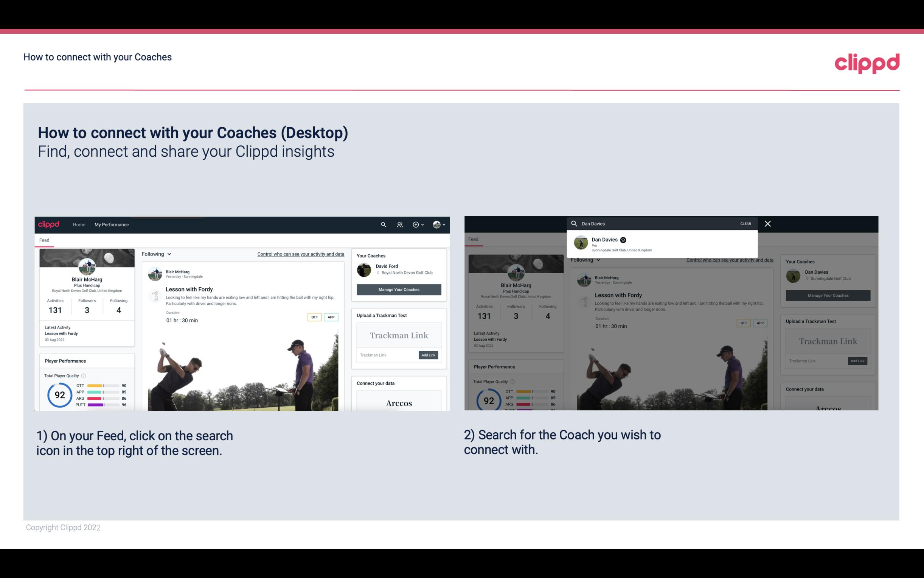The height and width of the screenshot is (578, 924).
Task: Expand the My Performance navigation dropdown
Action: (112, 224)
